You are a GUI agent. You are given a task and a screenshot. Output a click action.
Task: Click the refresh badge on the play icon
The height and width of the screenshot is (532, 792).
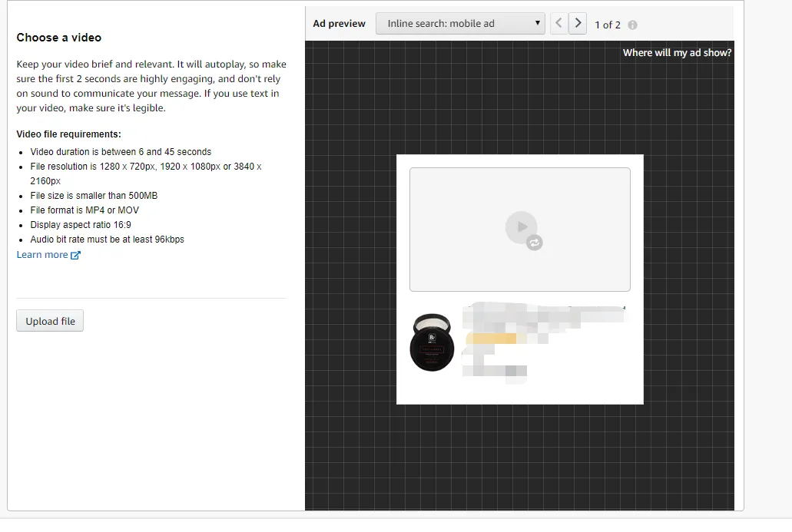535,243
